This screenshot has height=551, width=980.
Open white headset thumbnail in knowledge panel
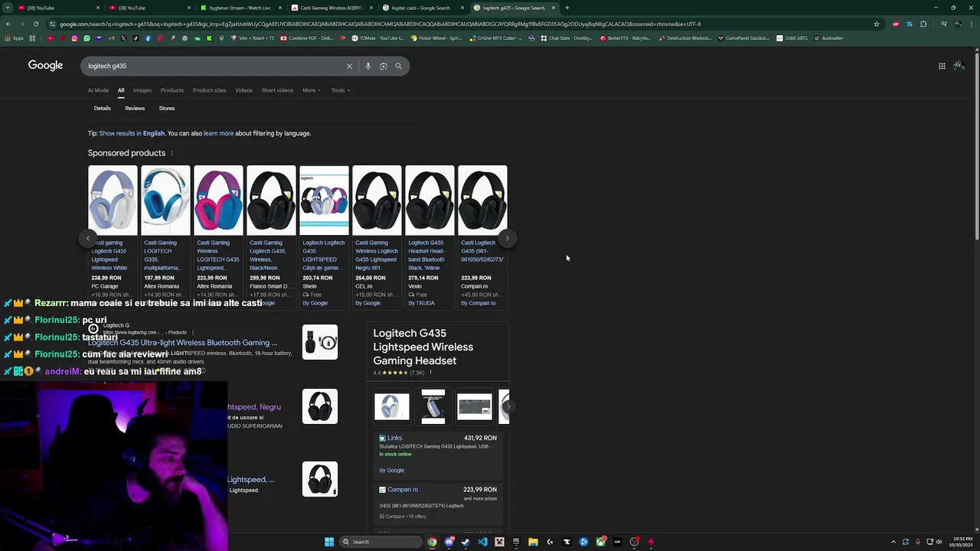(x=391, y=406)
